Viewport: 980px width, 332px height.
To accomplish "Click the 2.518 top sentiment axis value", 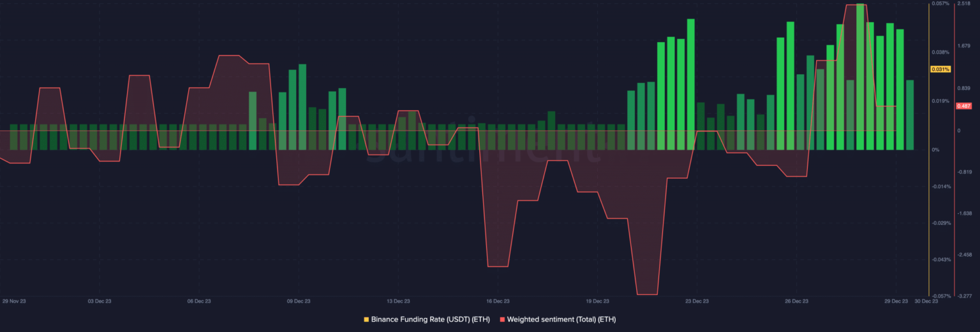I will [963, 4].
